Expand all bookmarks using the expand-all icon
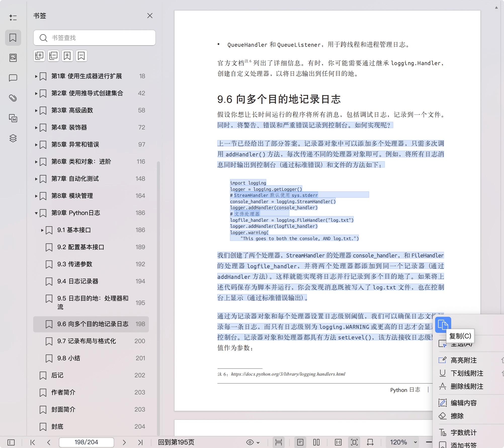 point(39,56)
